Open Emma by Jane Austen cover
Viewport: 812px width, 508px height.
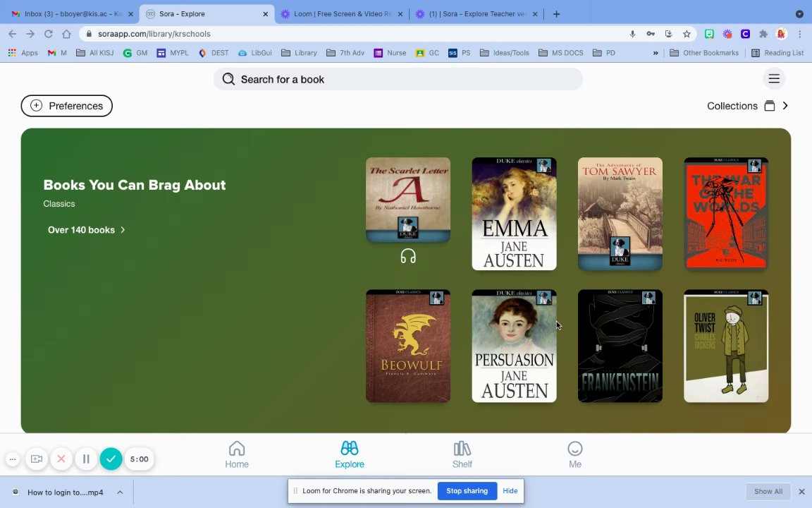pos(515,214)
